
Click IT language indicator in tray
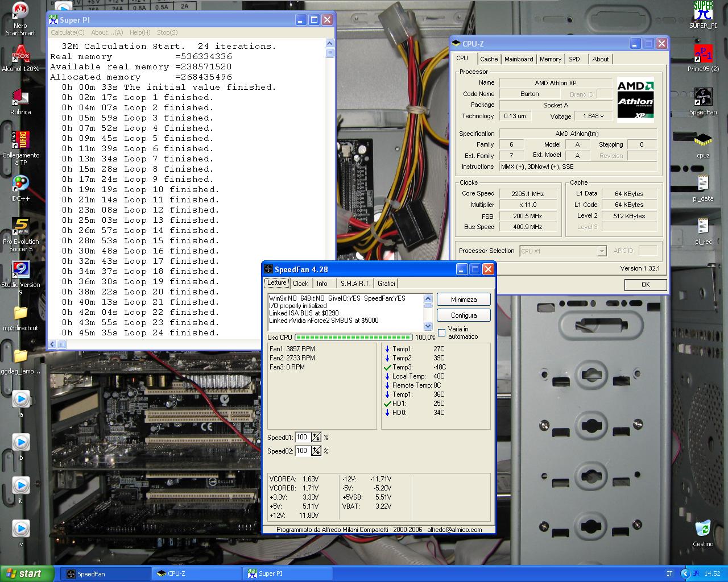pyautogui.click(x=669, y=573)
